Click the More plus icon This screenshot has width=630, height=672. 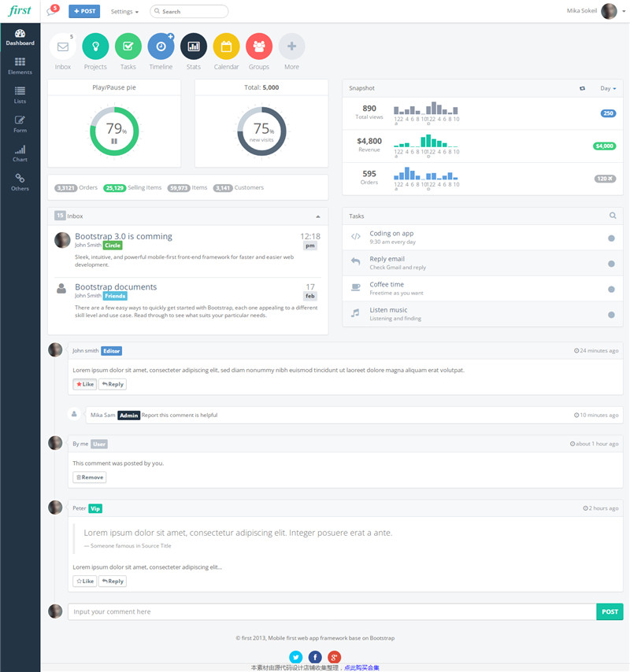click(291, 46)
